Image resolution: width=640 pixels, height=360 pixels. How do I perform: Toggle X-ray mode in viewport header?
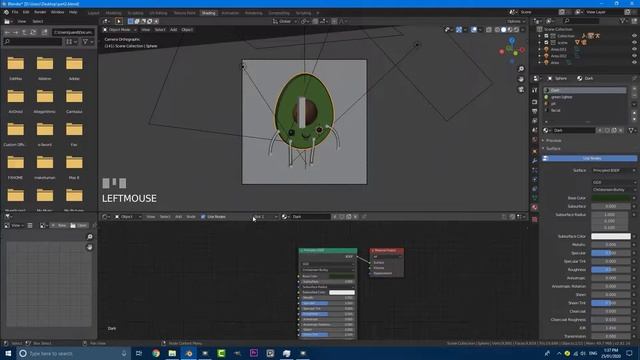[489, 30]
